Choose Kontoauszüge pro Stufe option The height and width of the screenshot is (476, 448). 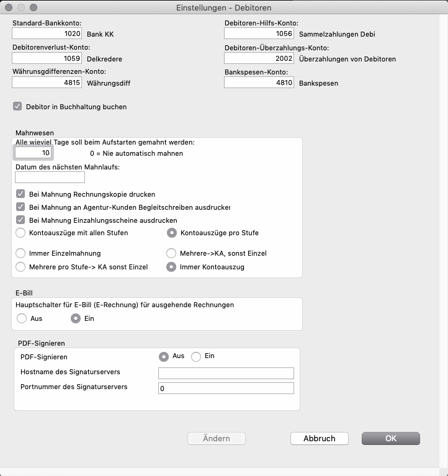pyautogui.click(x=171, y=233)
